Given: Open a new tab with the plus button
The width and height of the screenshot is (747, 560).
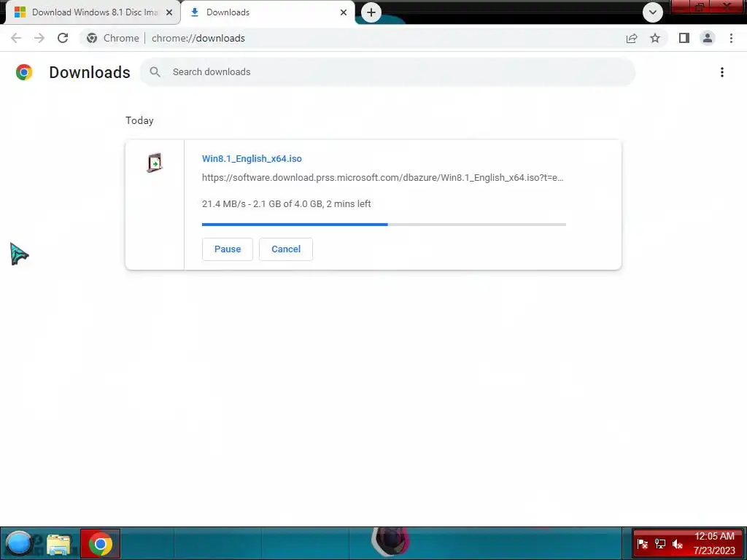Looking at the screenshot, I should point(371,12).
